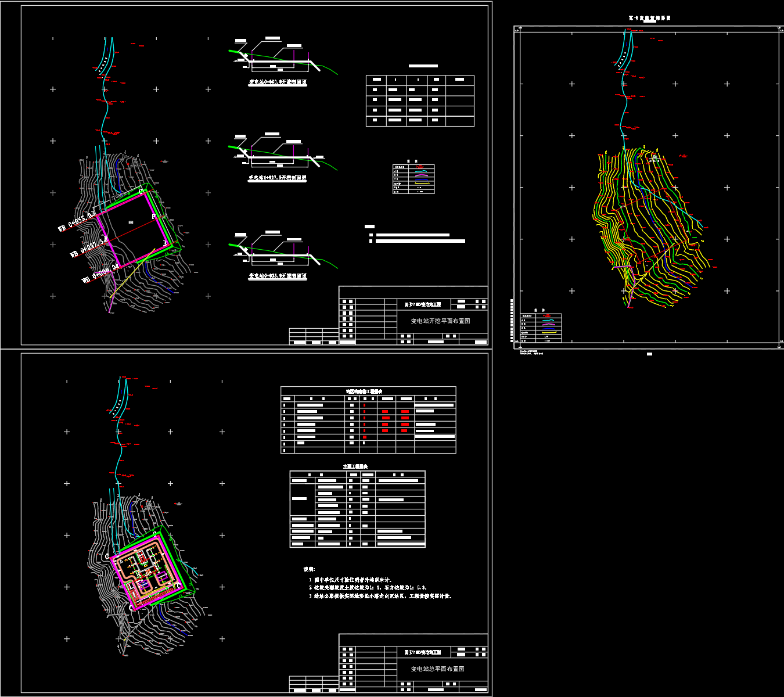784x697 pixels.
Task: Click the 主要工程量表 table title
Action: 355,466
